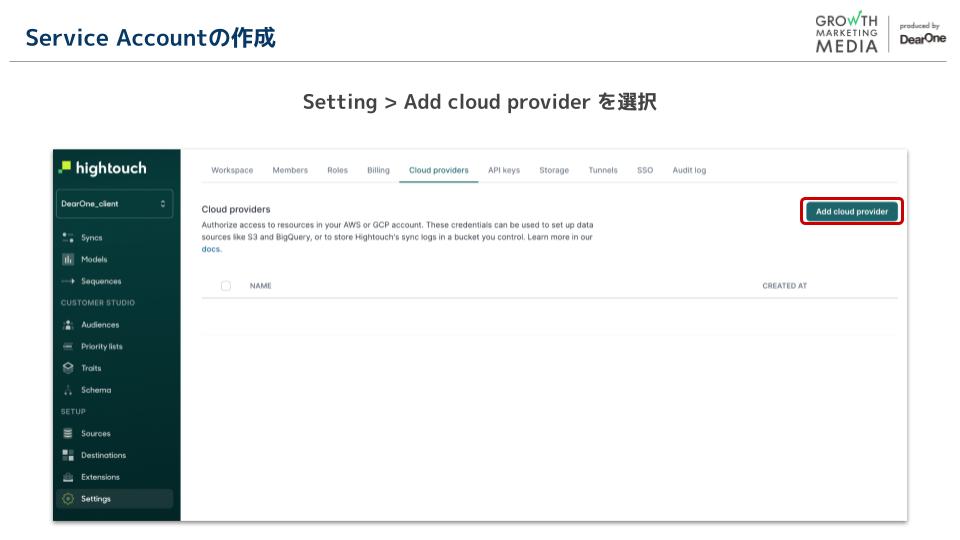
Task: Click the Audiences people icon
Action: coord(68,324)
